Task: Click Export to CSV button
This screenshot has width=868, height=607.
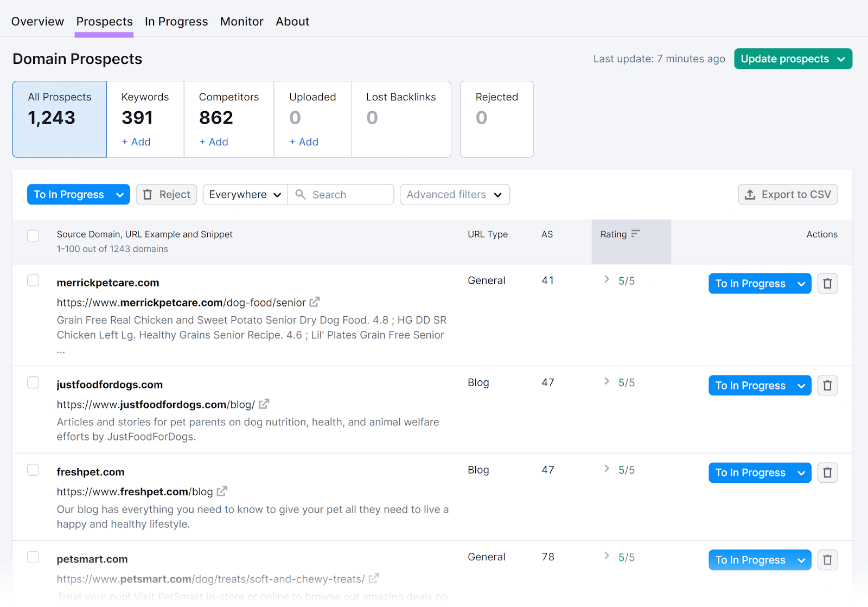Action: pyautogui.click(x=788, y=195)
